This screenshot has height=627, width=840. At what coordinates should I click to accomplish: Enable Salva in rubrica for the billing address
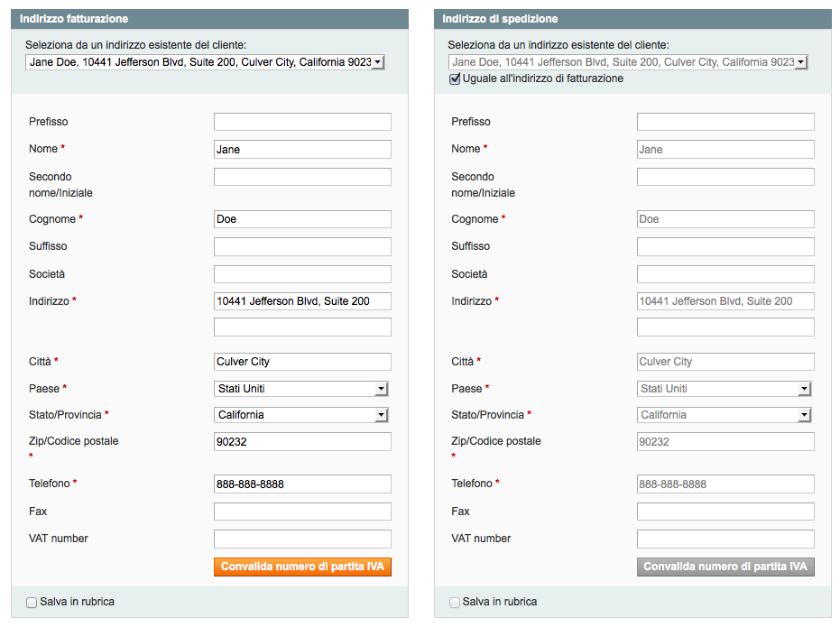click(x=31, y=602)
